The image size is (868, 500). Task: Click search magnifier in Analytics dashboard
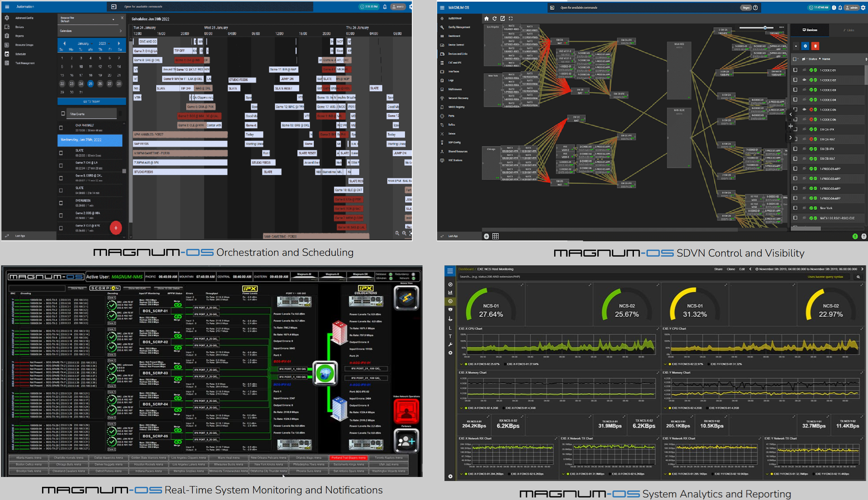[858, 277]
